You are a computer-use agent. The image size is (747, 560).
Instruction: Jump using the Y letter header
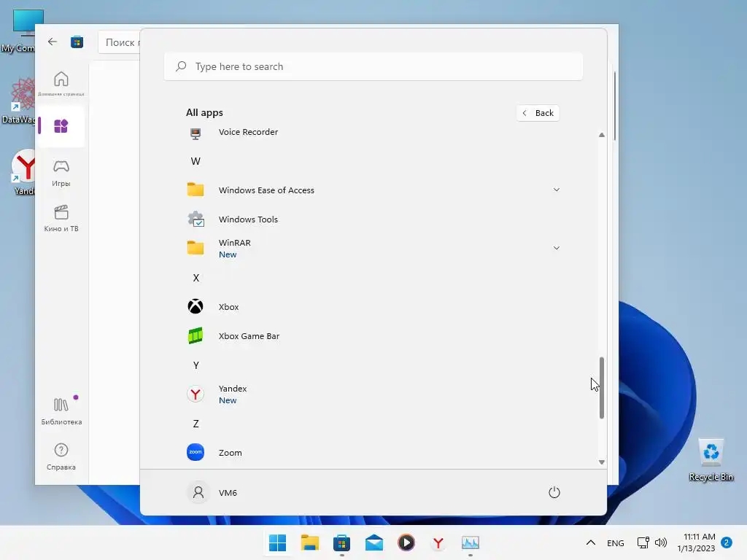(196, 365)
